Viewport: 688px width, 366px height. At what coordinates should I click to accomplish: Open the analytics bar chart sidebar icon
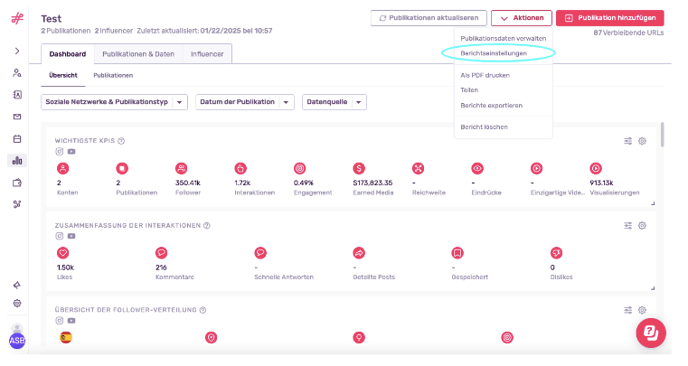click(x=17, y=161)
